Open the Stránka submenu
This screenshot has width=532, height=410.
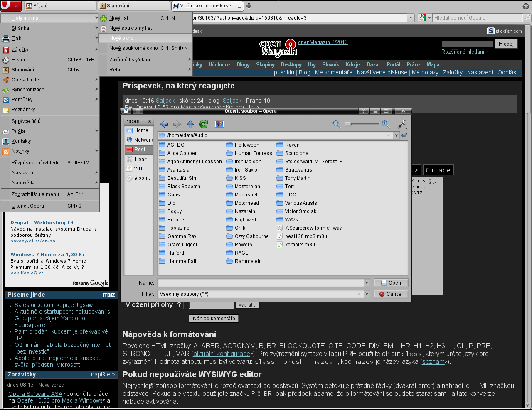click(50, 28)
